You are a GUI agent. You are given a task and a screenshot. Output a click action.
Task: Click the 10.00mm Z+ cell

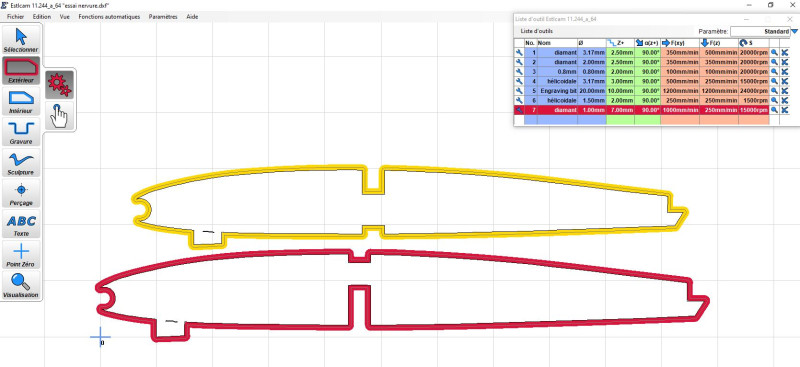620,91
